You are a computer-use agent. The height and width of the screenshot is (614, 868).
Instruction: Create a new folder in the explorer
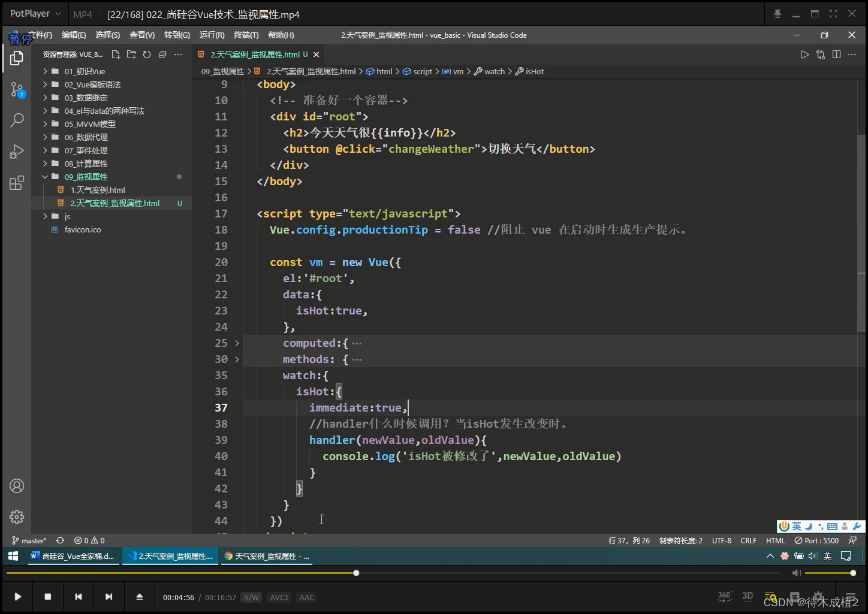[131, 55]
